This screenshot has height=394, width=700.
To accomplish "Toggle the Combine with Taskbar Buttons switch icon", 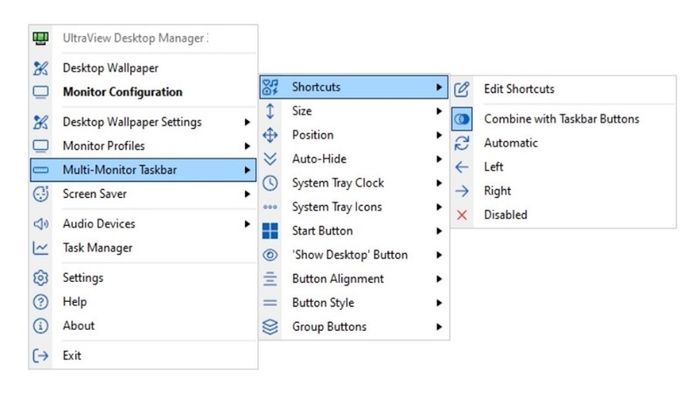I will [x=462, y=119].
